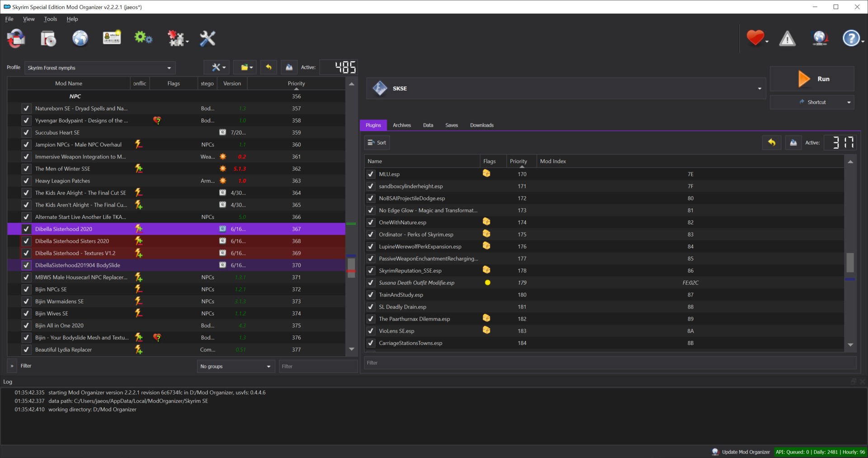Open the Executables gears icon
This screenshot has height=458, width=868.
click(143, 38)
